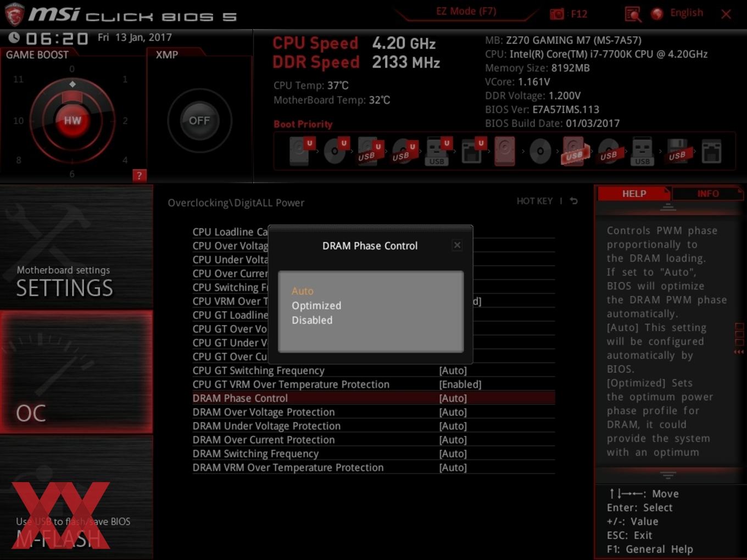
Task: Select the legacy hard disk boot icon
Action: pos(505,152)
